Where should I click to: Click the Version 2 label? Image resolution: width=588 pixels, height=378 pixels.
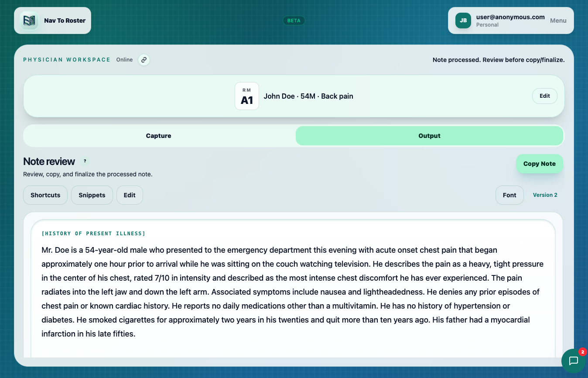545,195
